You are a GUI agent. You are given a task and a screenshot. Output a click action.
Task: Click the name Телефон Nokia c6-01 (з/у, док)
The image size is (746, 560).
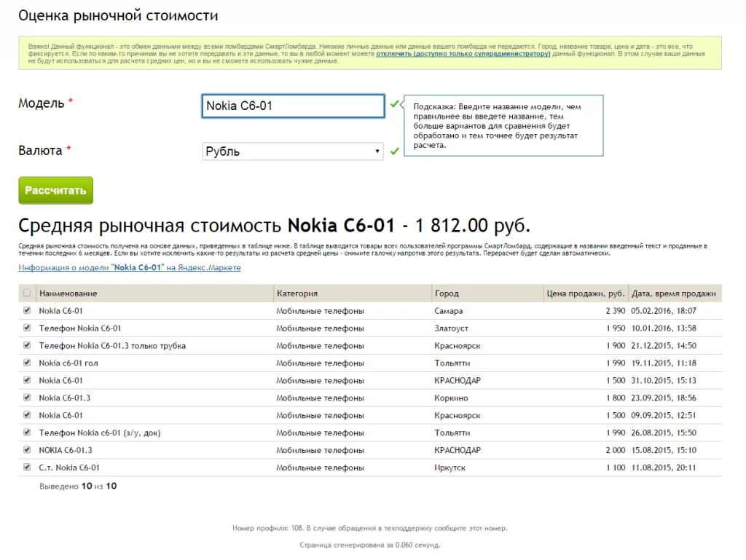[x=99, y=433]
